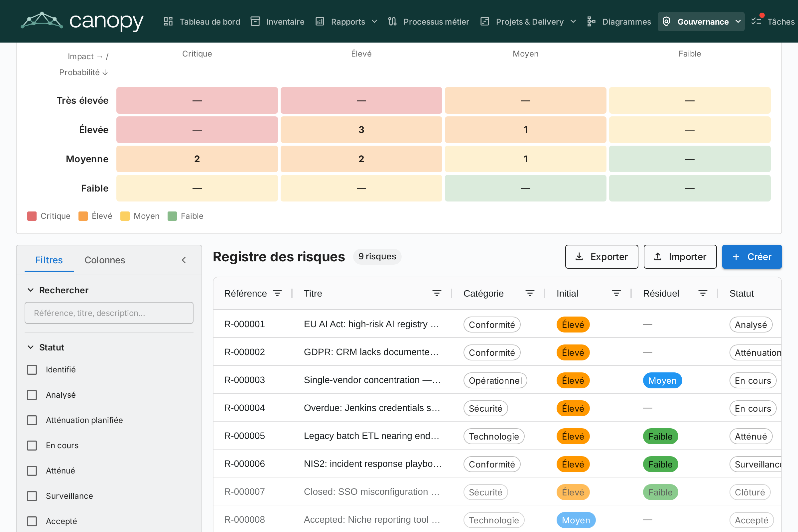Click the Créer button
Screen dimensions: 798x532
[x=752, y=257]
